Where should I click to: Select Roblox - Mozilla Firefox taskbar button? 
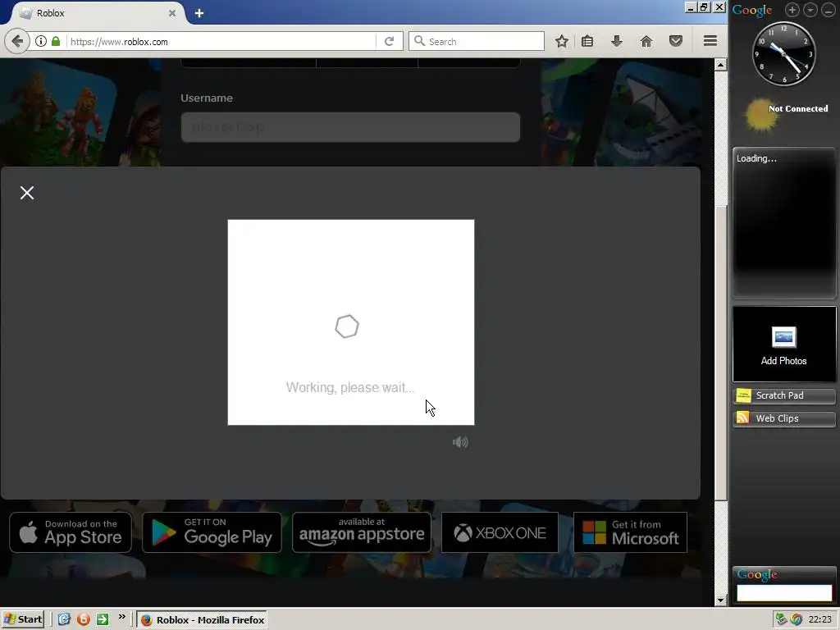point(202,620)
